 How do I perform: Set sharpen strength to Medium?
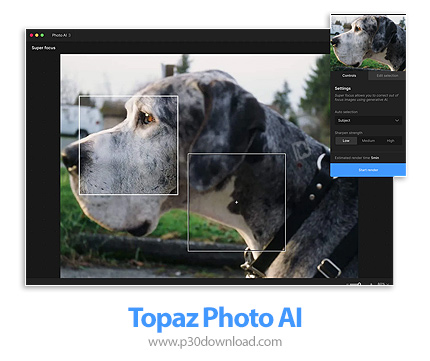[368, 141]
